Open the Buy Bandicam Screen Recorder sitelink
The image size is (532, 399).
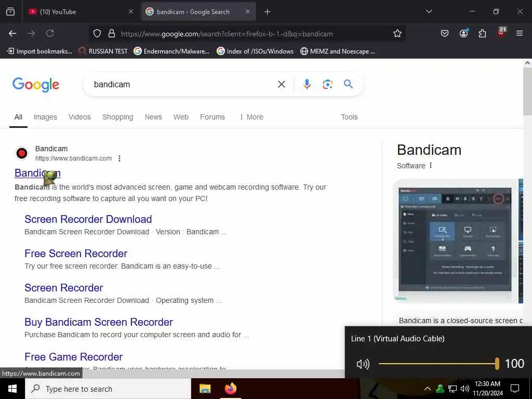click(99, 322)
